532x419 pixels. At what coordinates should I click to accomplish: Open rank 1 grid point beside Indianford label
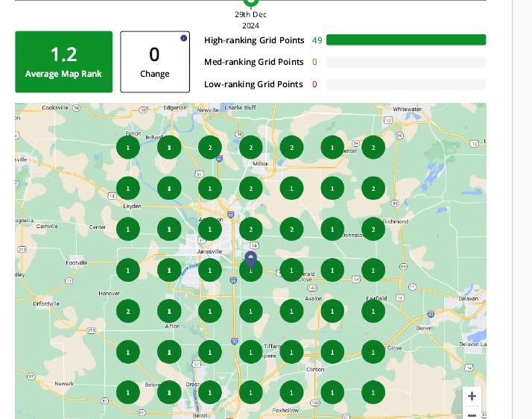(x=169, y=148)
